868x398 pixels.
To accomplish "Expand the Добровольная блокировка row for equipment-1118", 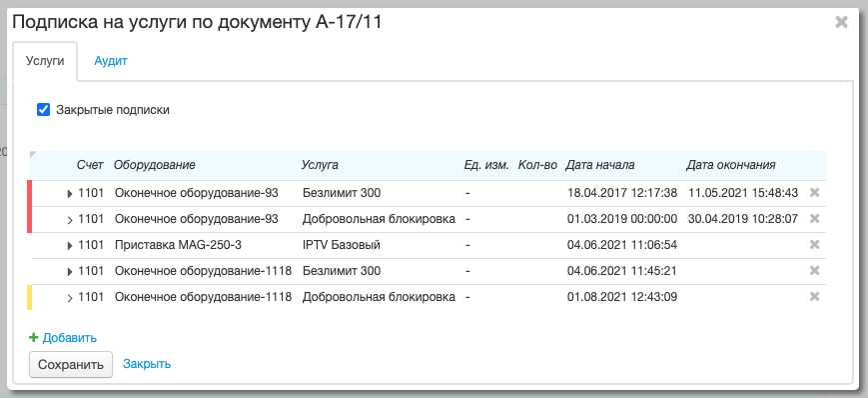I will tap(70, 298).
